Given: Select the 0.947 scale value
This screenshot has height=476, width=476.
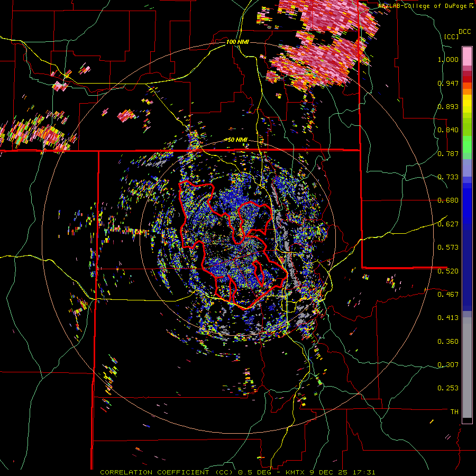Looking at the screenshot, I should 448,83.
